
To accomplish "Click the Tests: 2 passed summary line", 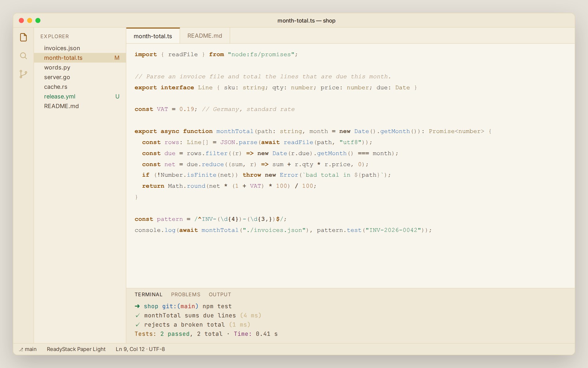I will (x=206, y=334).
